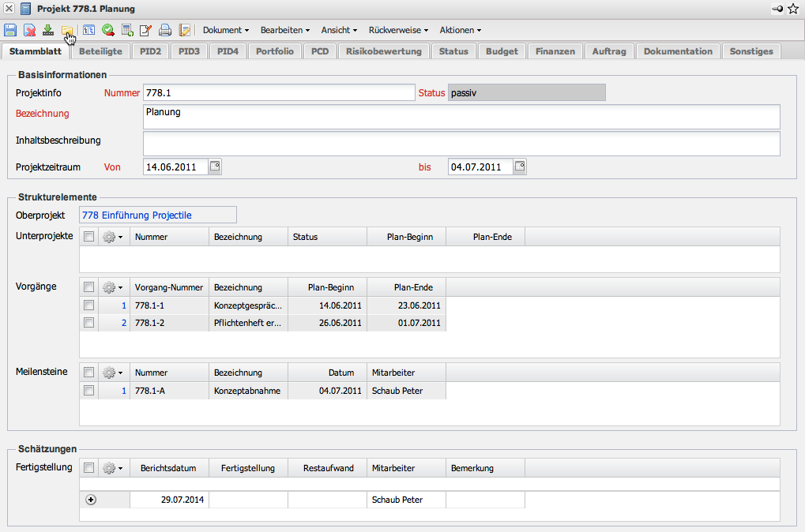Screen dimensions: 805x532
Task: Follow the 778 Einführung Projectile link
Action: (x=137, y=215)
